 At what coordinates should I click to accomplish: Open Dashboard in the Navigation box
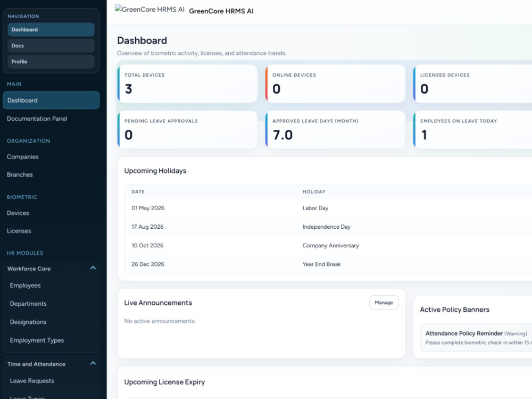point(51,29)
